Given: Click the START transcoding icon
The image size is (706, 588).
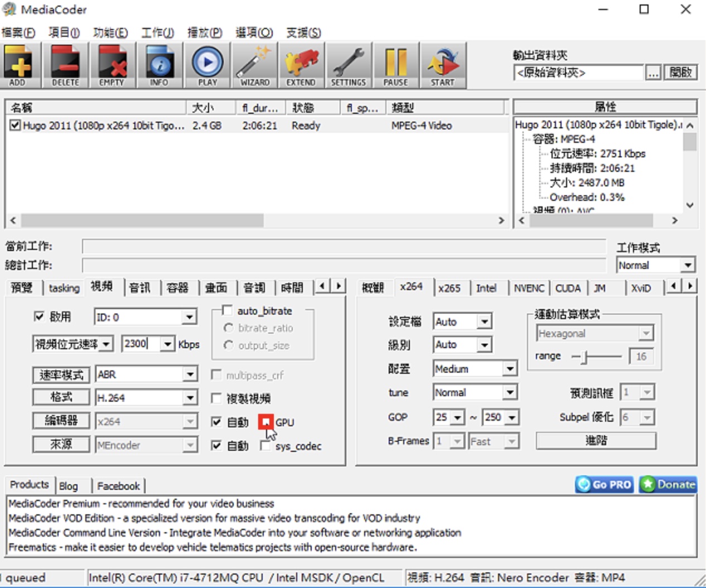Looking at the screenshot, I should tap(443, 66).
